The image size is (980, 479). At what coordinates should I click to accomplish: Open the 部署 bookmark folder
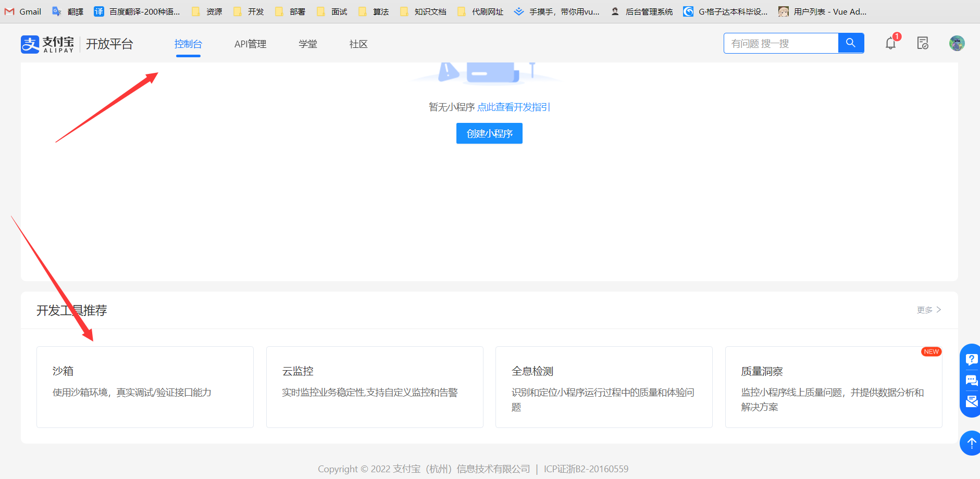tap(290, 11)
